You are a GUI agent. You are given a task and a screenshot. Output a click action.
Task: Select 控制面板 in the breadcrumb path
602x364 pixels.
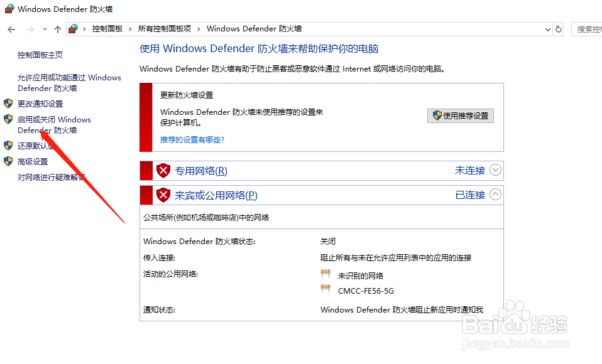107,29
